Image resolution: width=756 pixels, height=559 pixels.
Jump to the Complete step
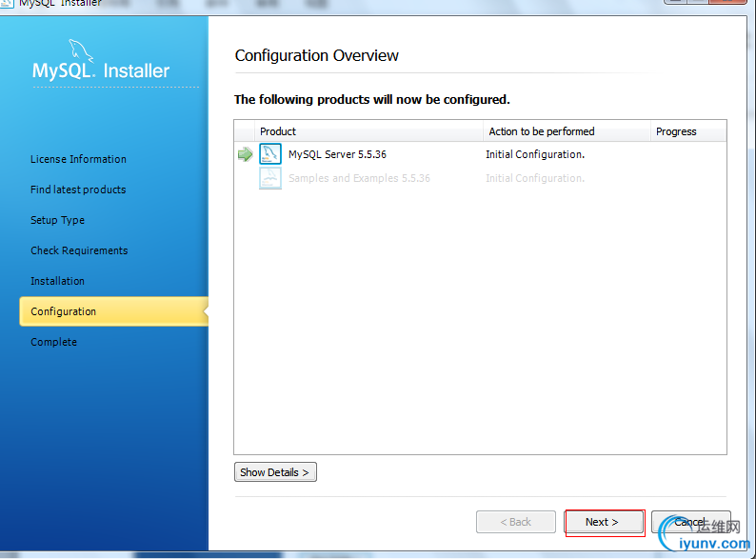point(53,342)
